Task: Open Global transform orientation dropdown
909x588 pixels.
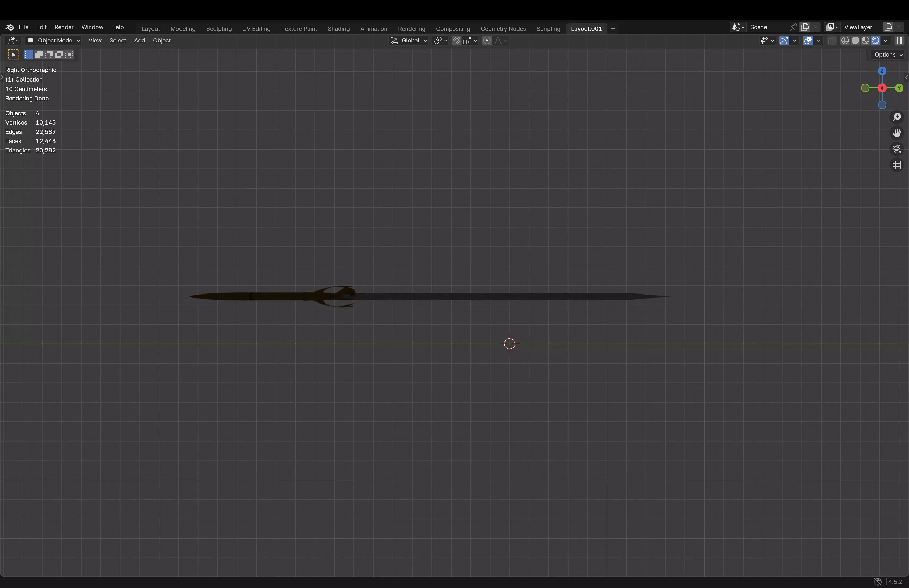Action: coord(408,40)
